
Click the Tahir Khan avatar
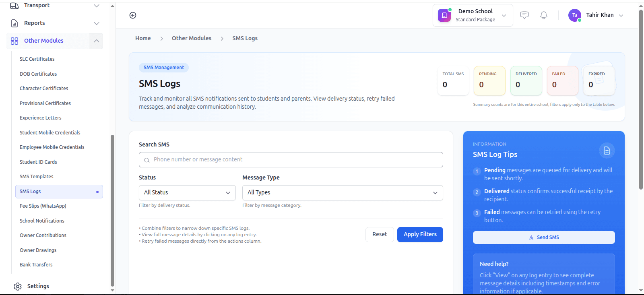pos(574,15)
